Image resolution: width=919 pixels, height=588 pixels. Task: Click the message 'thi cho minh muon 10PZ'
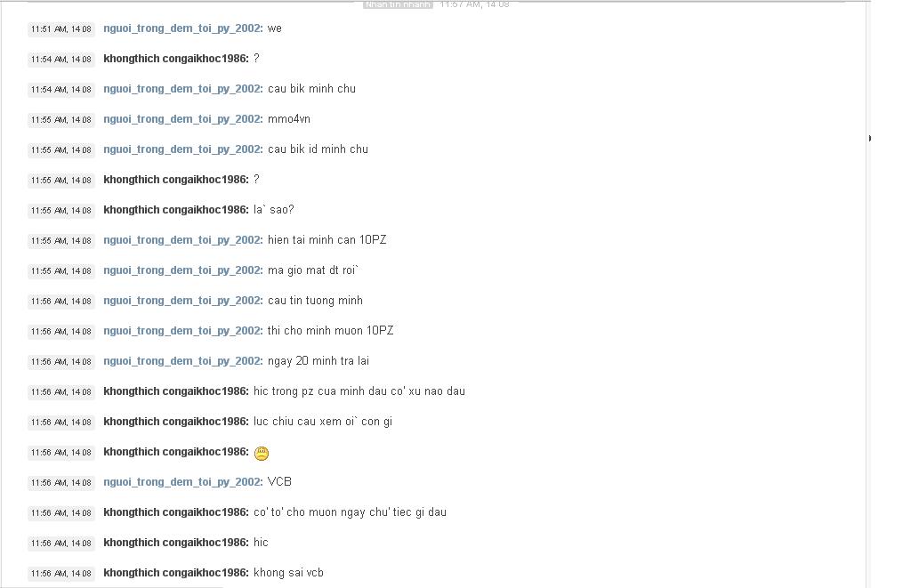(x=331, y=331)
